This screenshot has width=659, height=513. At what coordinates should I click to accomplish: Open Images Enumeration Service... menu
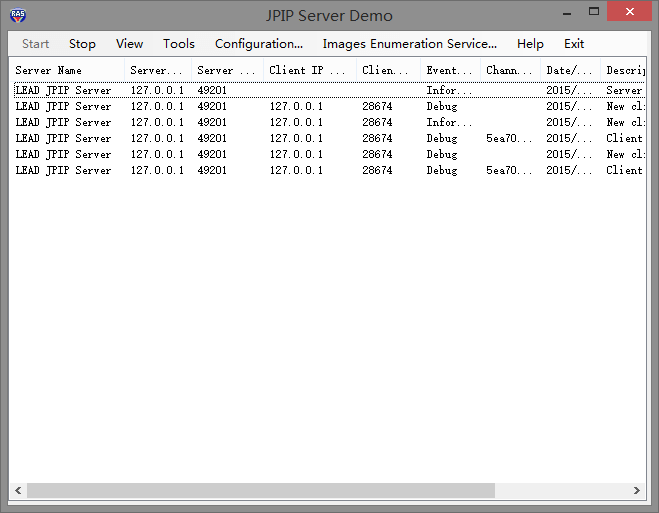pos(409,44)
